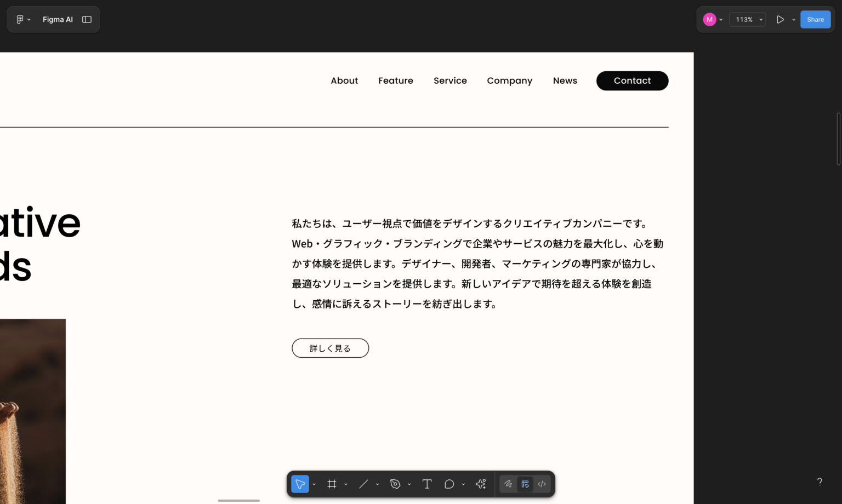Screen dimensions: 842x504
Task: Open Figma AI actions with the sparkle icon
Action: click(481, 484)
